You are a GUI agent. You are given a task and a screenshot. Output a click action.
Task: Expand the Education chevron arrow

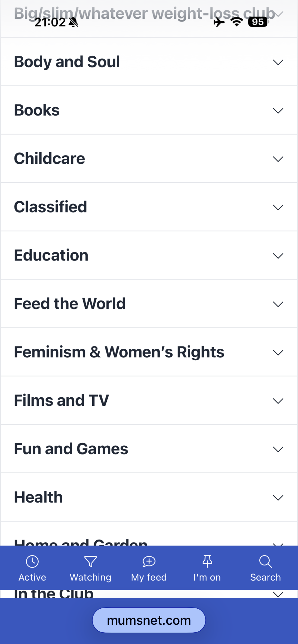pos(278,256)
